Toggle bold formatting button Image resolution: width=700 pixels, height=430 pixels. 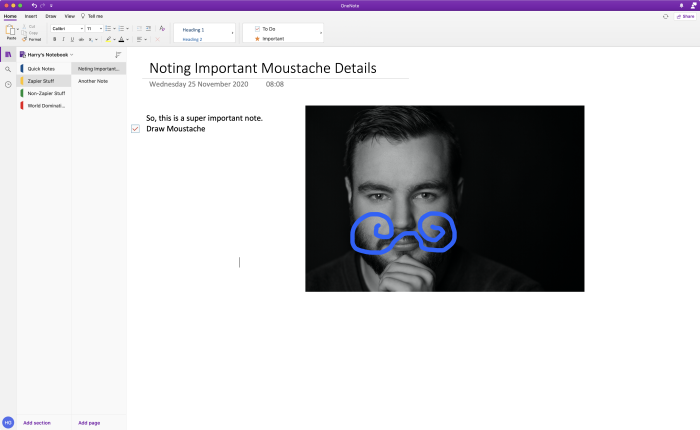pos(54,39)
